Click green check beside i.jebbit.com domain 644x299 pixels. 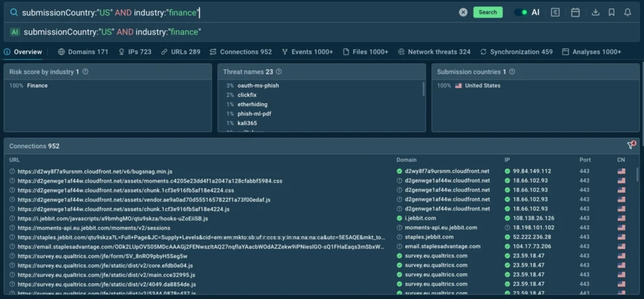pos(399,218)
